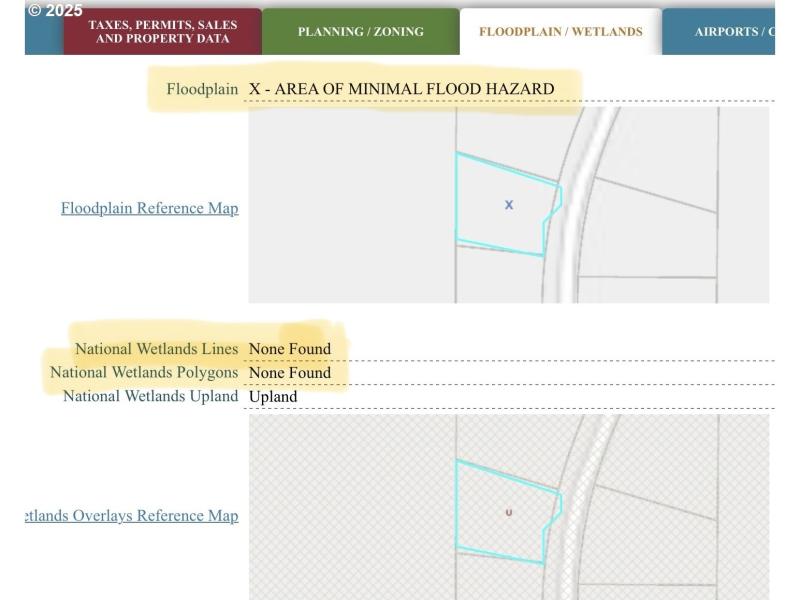Open the Taxes, Permits, Sales and Property Data tab
Image resolution: width=800 pixels, height=600 pixels.
162,32
